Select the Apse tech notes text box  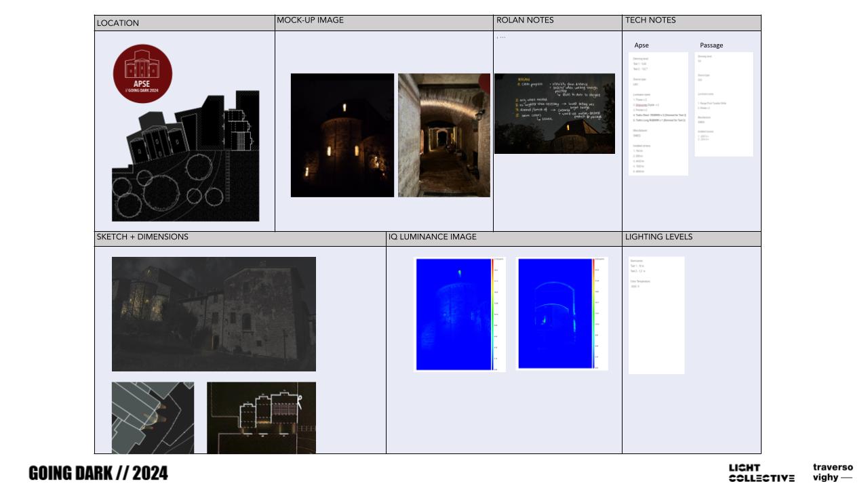(658, 114)
